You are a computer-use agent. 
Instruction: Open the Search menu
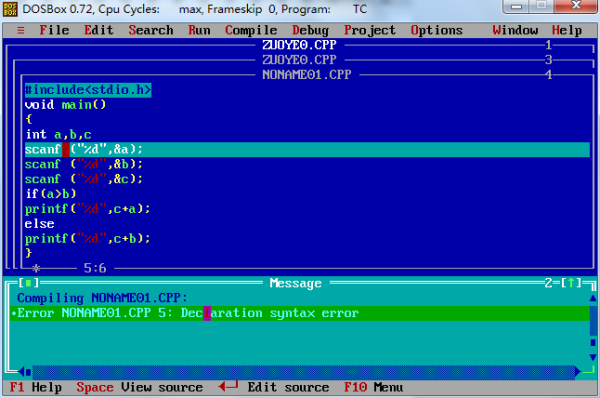(x=151, y=30)
